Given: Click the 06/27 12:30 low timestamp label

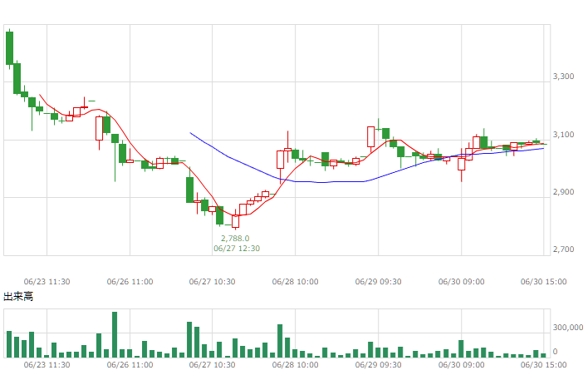Looking at the screenshot, I should (x=237, y=248).
